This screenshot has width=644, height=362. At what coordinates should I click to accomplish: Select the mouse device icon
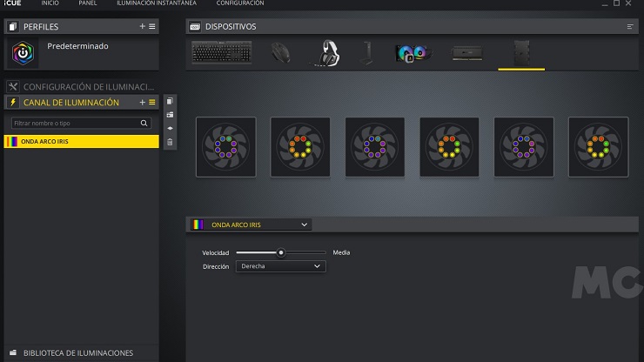point(281,53)
